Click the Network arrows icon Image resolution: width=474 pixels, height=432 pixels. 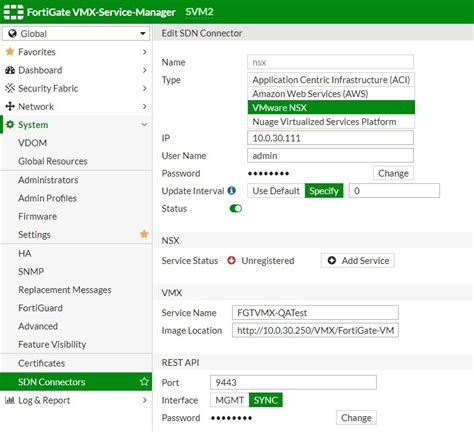click(x=10, y=106)
